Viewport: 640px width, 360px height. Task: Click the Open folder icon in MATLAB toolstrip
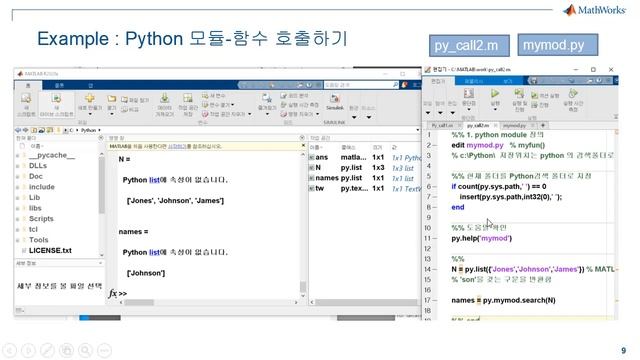pos(111,99)
